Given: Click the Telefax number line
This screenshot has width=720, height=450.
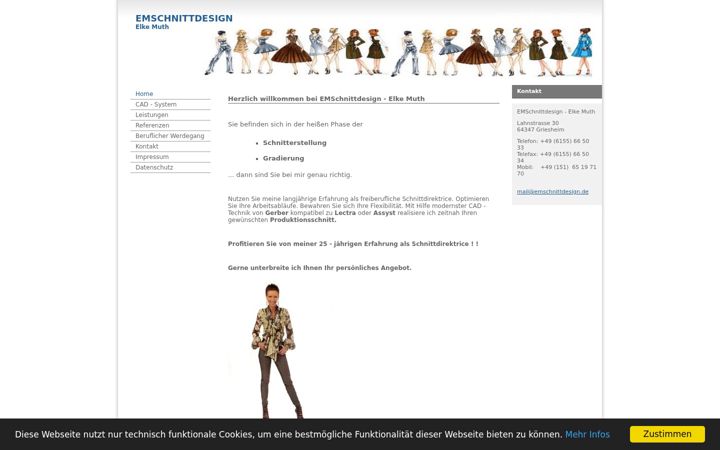Looking at the screenshot, I should pos(553,157).
